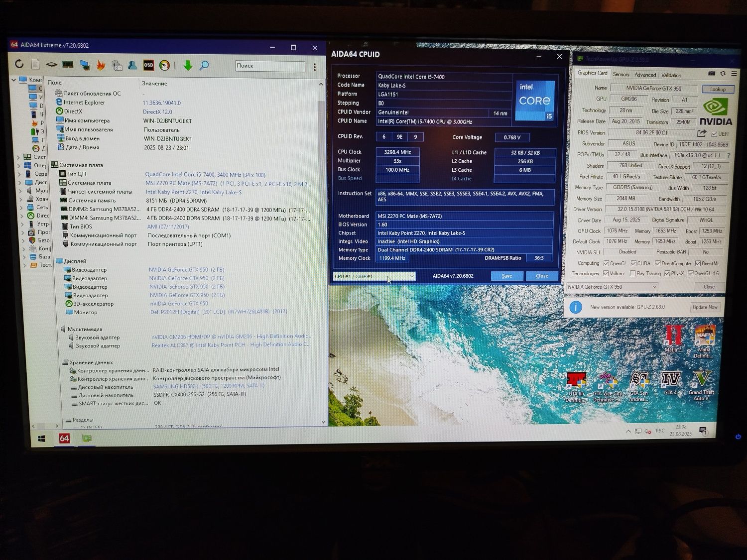Open the notification center icon in tray
747x560 pixels.
(x=703, y=431)
